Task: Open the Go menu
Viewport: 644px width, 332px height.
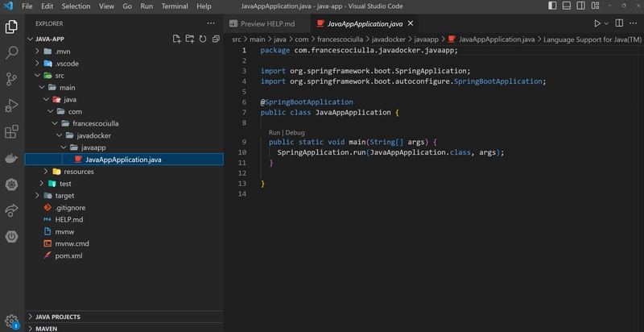Action: coord(127,6)
